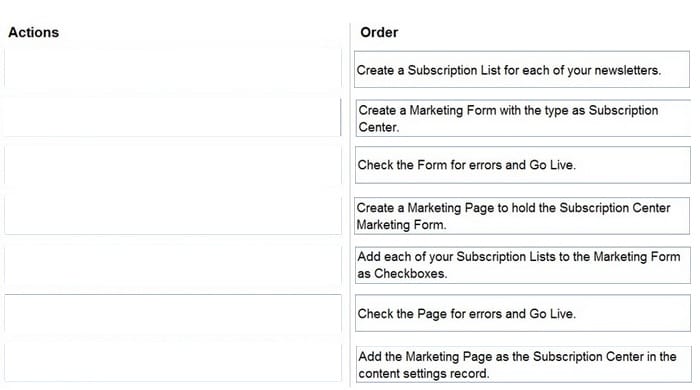Click empty Actions slot beside 'Check the Form'
The image size is (700, 390).
click(x=173, y=165)
